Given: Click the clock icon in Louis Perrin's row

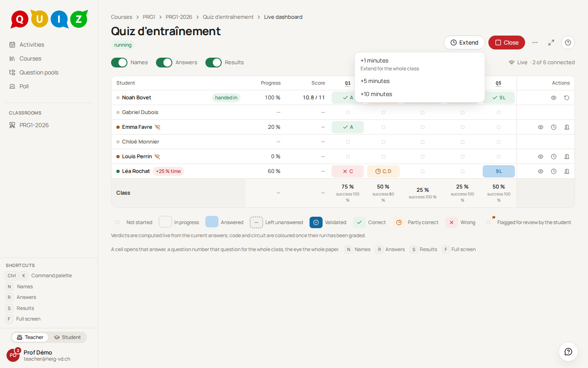Looking at the screenshot, I should (x=554, y=157).
